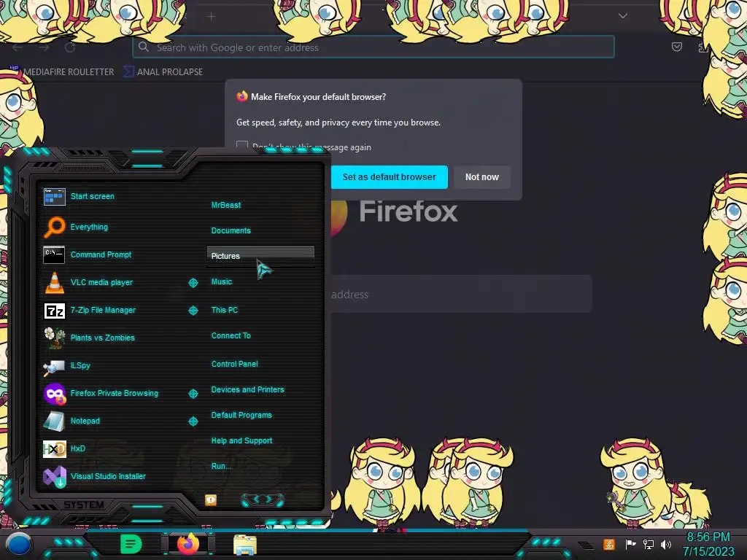Show hidden tray icons
747x560 pixels.
[586, 545]
